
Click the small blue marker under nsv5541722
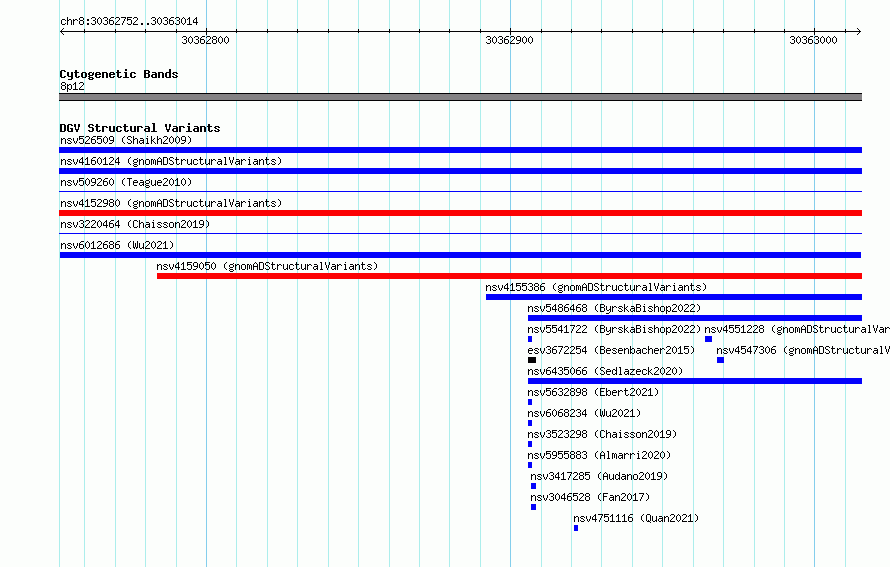(530, 339)
